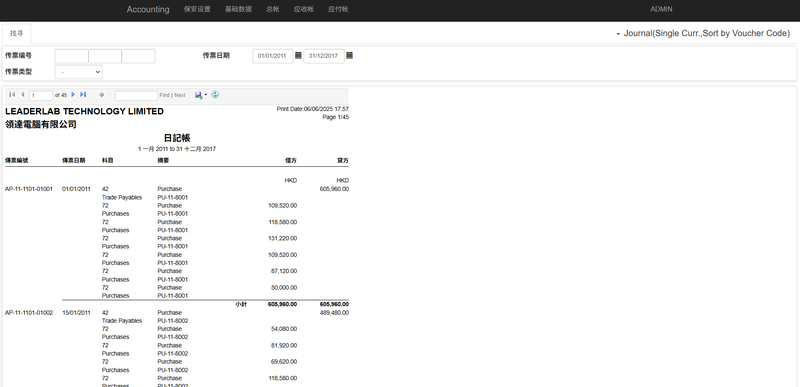Click debit amount 118,580.00 under AP-11-1101-01001
This screenshot has height=387, width=800.
tap(283, 222)
